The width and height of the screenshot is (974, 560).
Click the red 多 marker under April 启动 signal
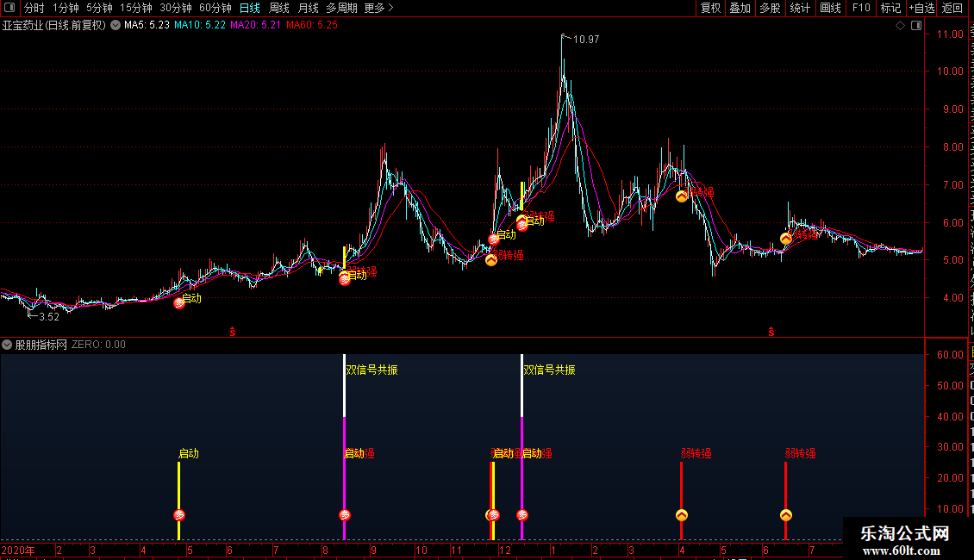pyautogui.click(x=179, y=514)
